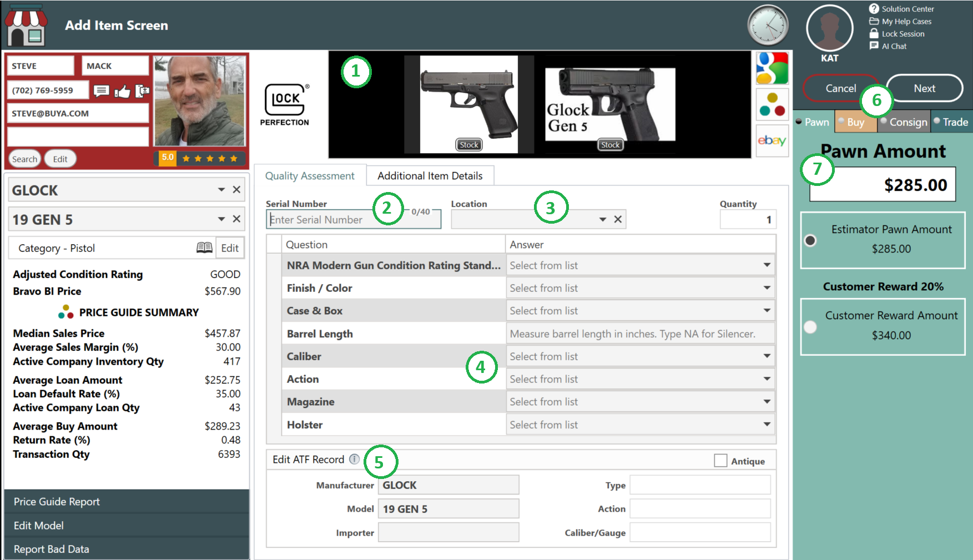
Task: Click the 5.0 star rating bar
Action: click(199, 158)
